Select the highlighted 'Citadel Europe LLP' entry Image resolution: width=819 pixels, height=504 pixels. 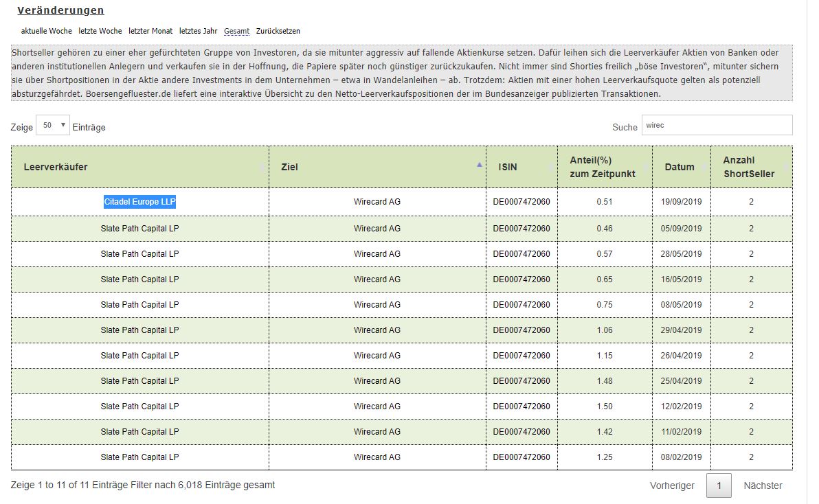click(x=139, y=202)
